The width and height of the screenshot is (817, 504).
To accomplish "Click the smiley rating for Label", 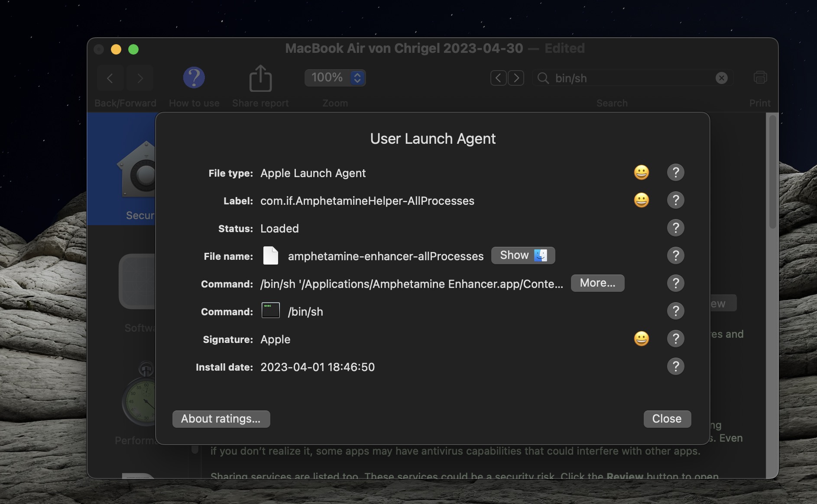I will pos(642,200).
